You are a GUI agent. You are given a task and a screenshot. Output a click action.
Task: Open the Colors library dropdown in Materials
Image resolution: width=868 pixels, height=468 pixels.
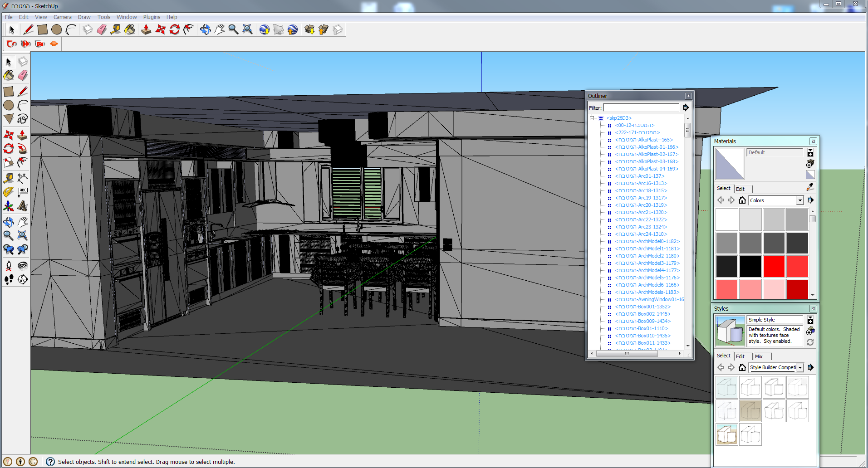800,200
